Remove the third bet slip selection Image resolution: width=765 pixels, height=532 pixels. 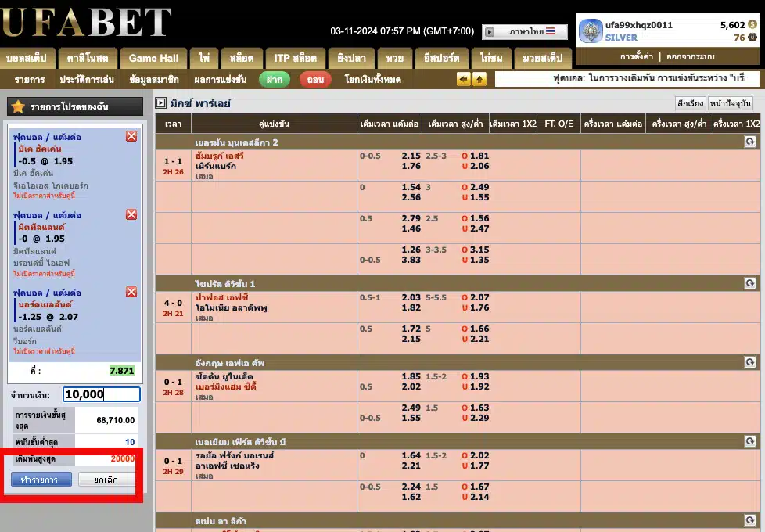(131, 292)
